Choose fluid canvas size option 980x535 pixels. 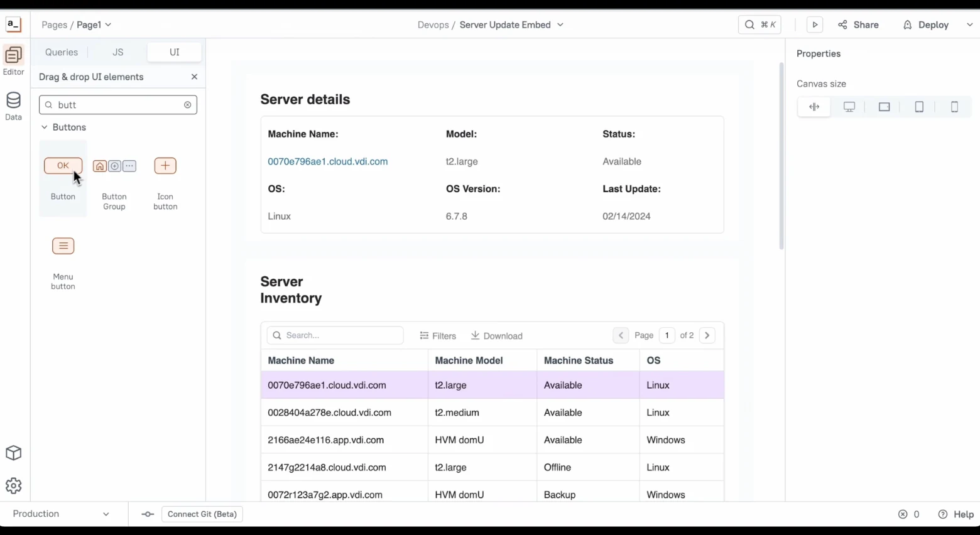(814, 107)
